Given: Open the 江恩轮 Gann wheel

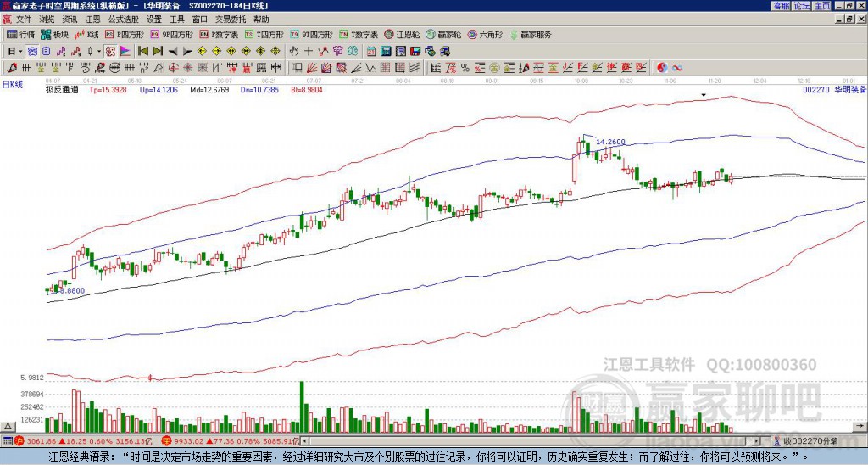Looking at the screenshot, I should pos(403,34).
